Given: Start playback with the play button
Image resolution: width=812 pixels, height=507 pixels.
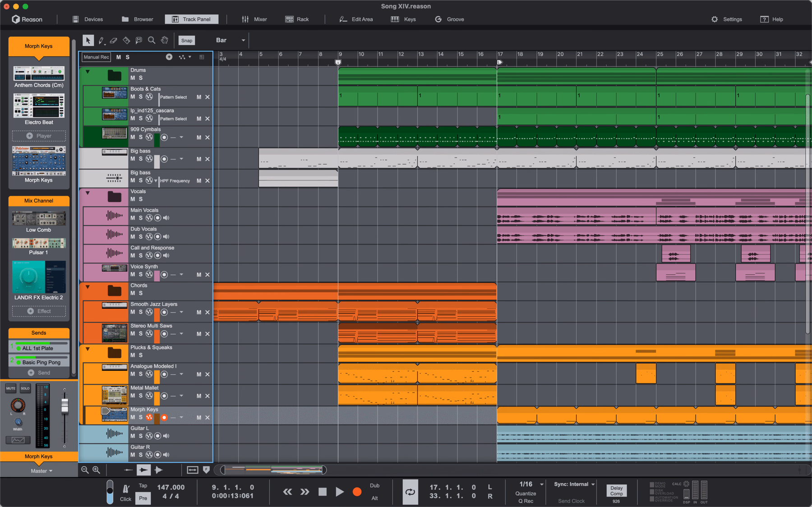Looking at the screenshot, I should pyautogui.click(x=340, y=492).
